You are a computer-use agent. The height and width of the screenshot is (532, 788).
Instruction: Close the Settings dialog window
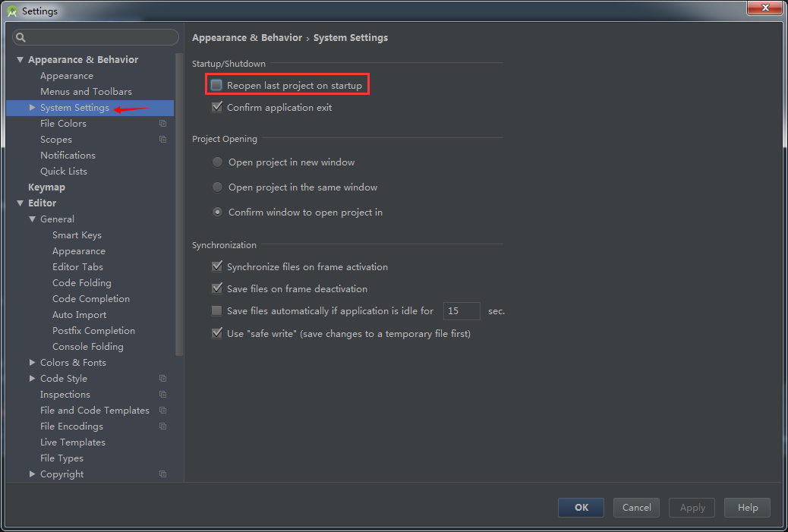coord(765,8)
